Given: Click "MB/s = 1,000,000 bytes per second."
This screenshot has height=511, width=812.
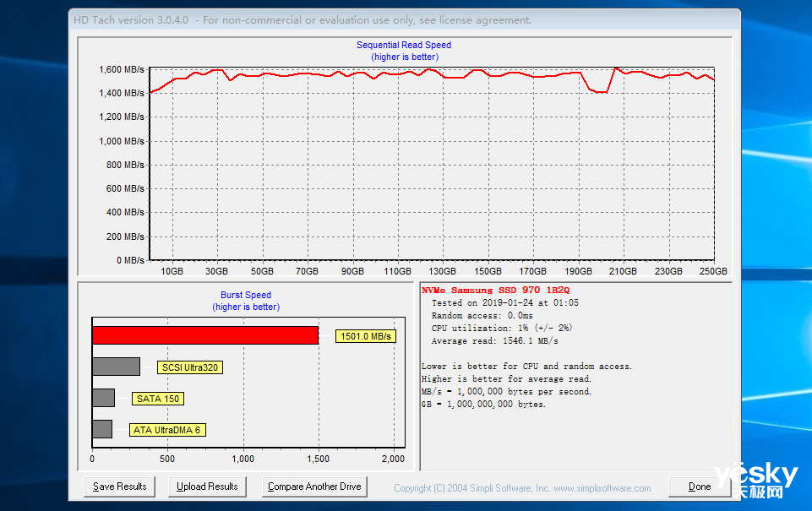Looking at the screenshot, I should (506, 392).
